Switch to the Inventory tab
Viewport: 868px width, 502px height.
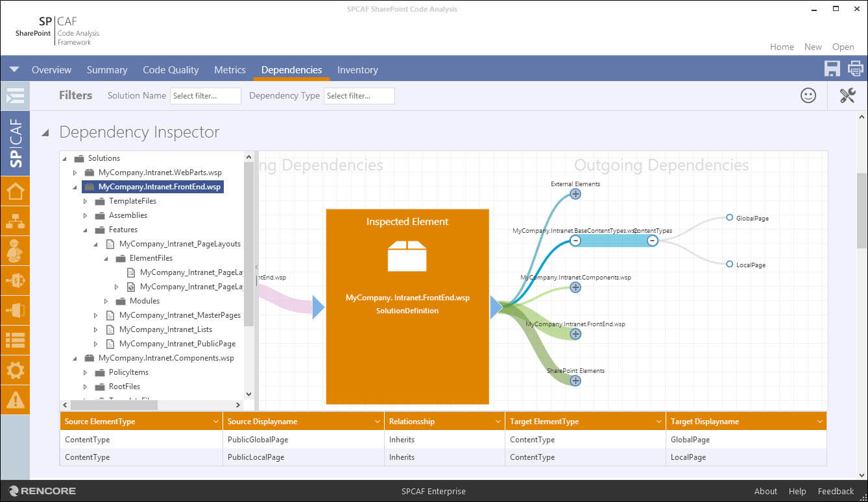357,69
